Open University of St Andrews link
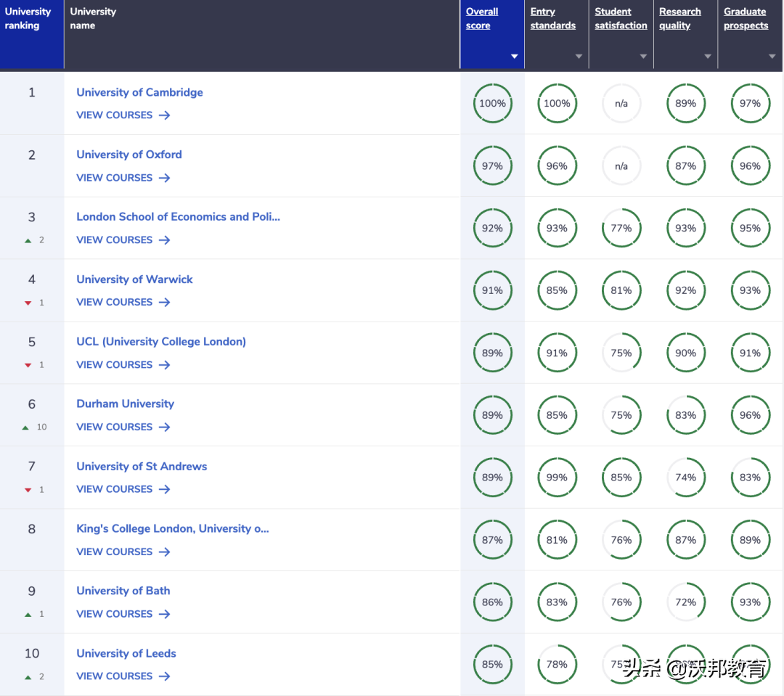This screenshot has width=784, height=696. tap(142, 467)
